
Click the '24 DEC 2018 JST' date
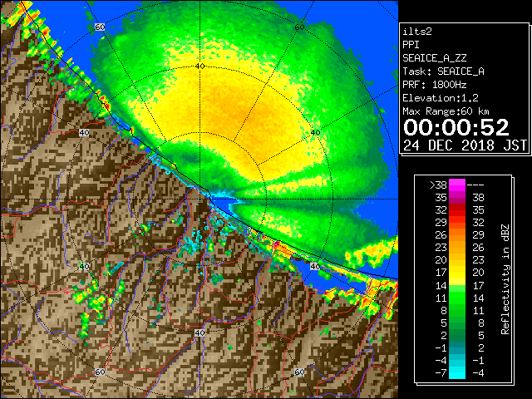click(x=465, y=145)
